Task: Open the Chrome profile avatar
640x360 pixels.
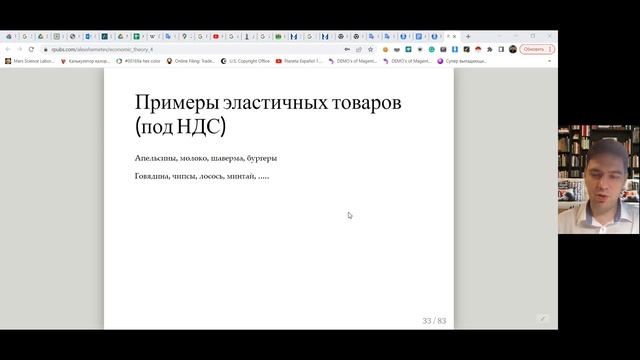Action: click(x=513, y=49)
